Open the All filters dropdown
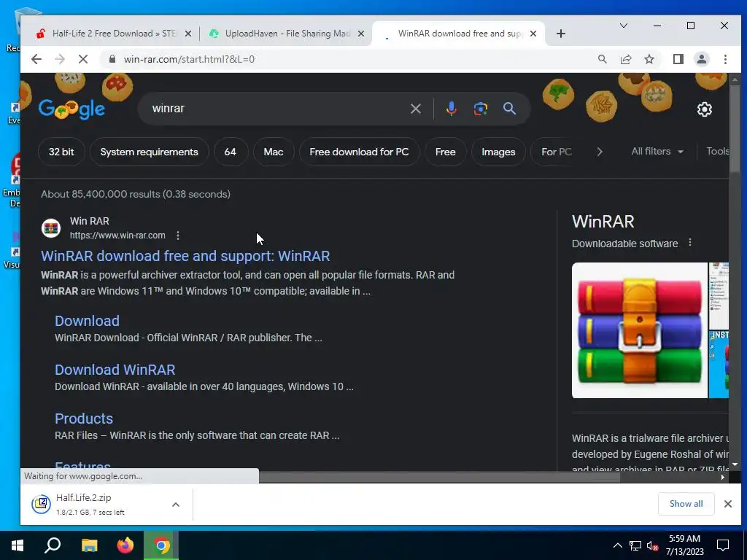 [657, 152]
